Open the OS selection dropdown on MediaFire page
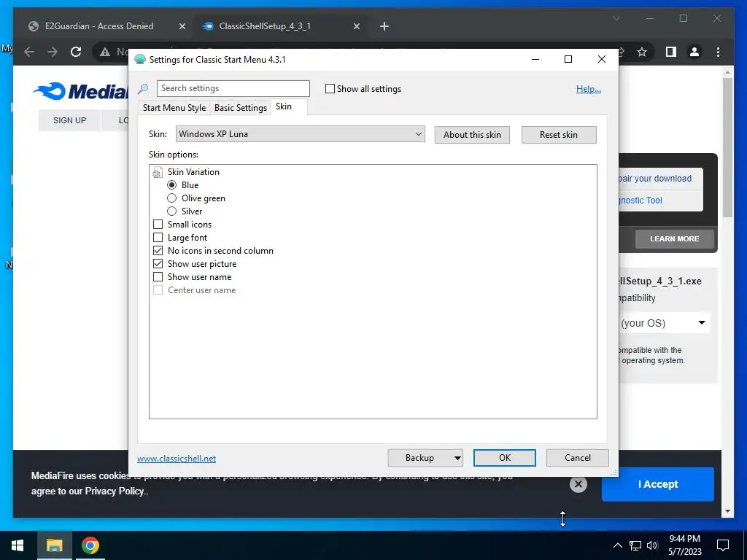This screenshot has width=747, height=560. 664,323
